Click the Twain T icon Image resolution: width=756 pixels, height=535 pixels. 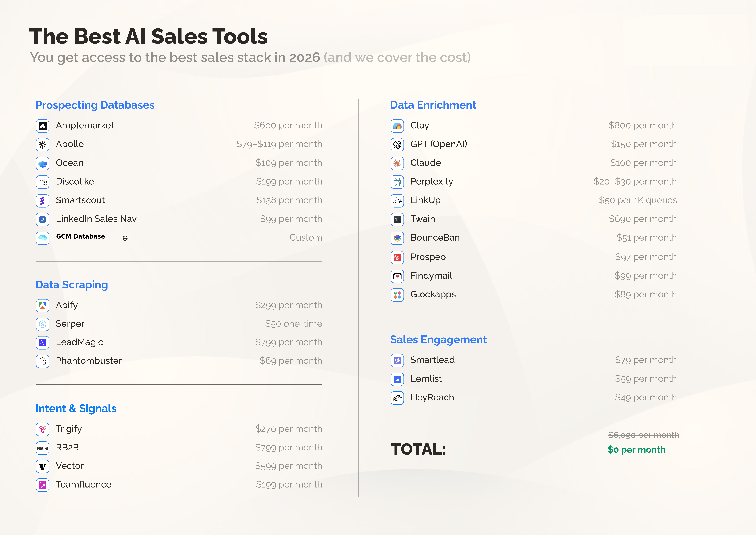tap(397, 219)
